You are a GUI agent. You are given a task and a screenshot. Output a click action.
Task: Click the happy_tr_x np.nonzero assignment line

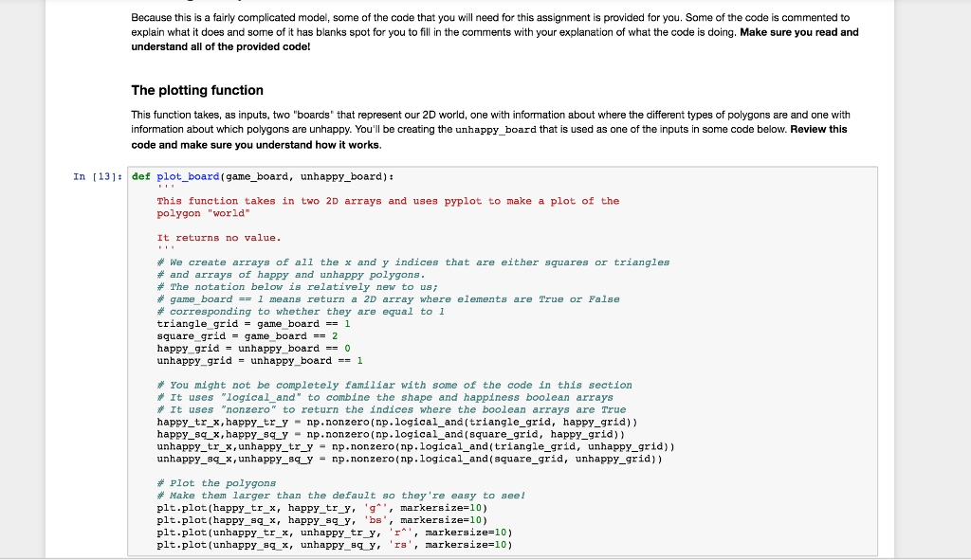coord(397,423)
